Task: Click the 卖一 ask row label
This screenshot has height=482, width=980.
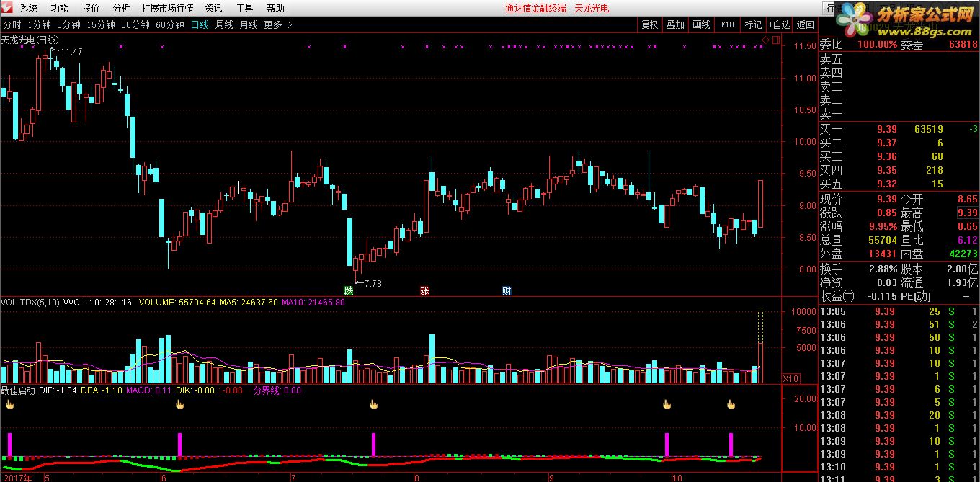Action: 831,114
